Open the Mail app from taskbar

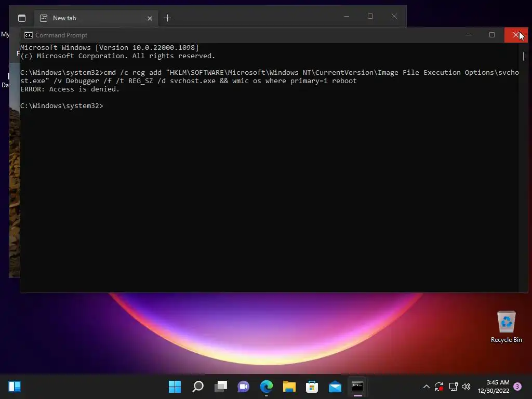pos(335,387)
